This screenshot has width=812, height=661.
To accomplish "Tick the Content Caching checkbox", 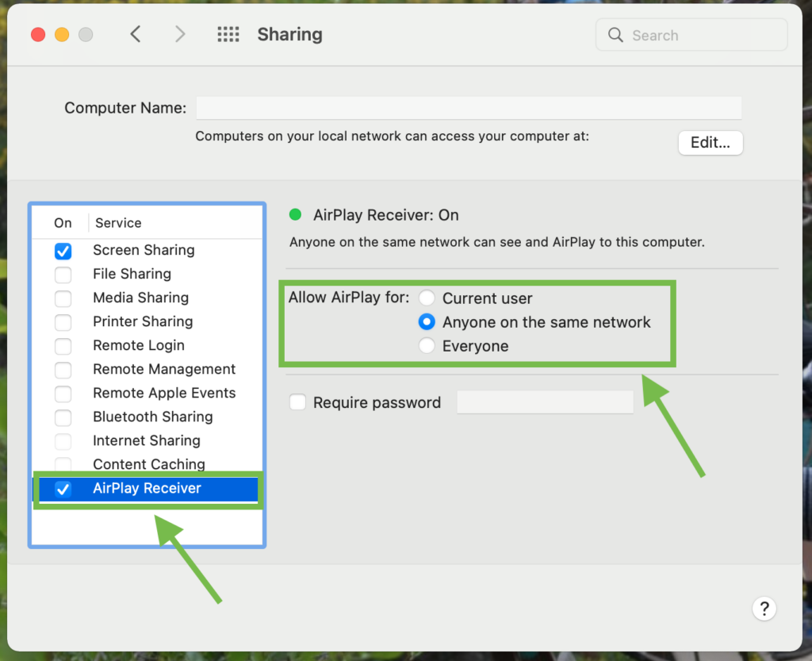I will pyautogui.click(x=63, y=464).
